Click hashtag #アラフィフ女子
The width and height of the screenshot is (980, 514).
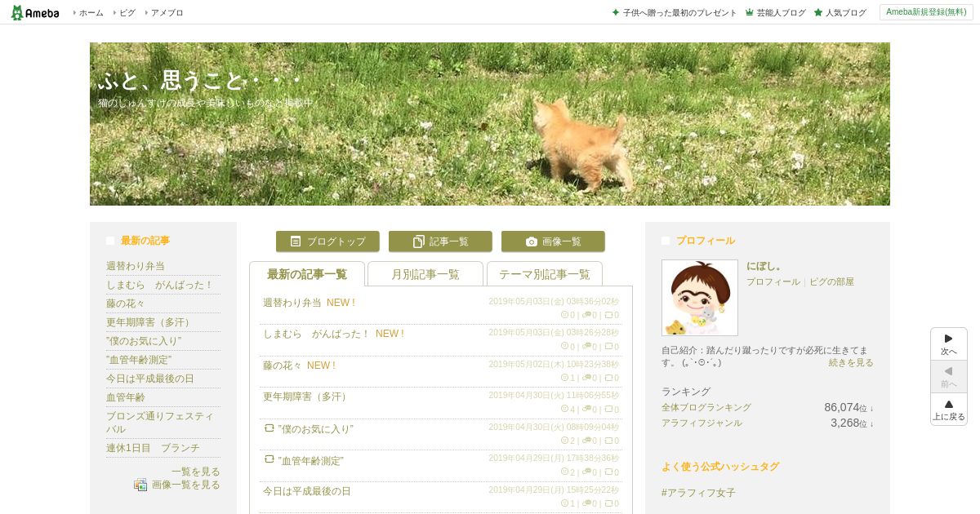coord(698,493)
